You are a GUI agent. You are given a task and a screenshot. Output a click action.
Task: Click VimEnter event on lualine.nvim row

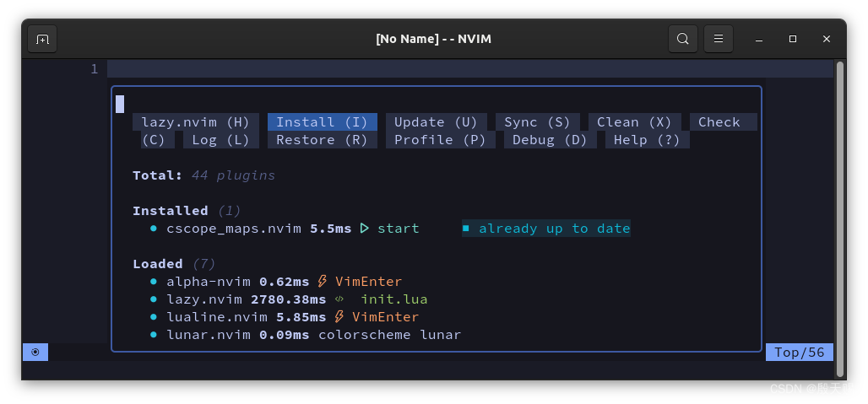pos(385,316)
